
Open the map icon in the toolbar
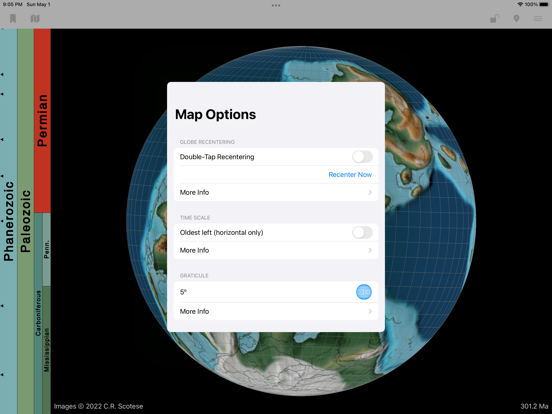35,18
